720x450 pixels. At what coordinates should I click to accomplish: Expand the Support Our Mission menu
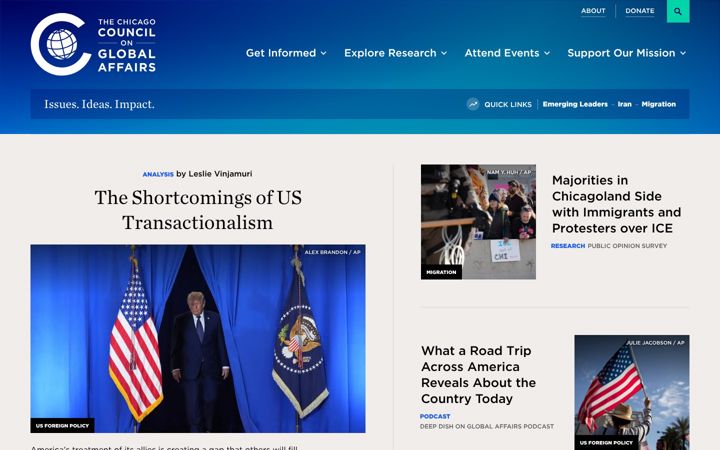pos(627,53)
